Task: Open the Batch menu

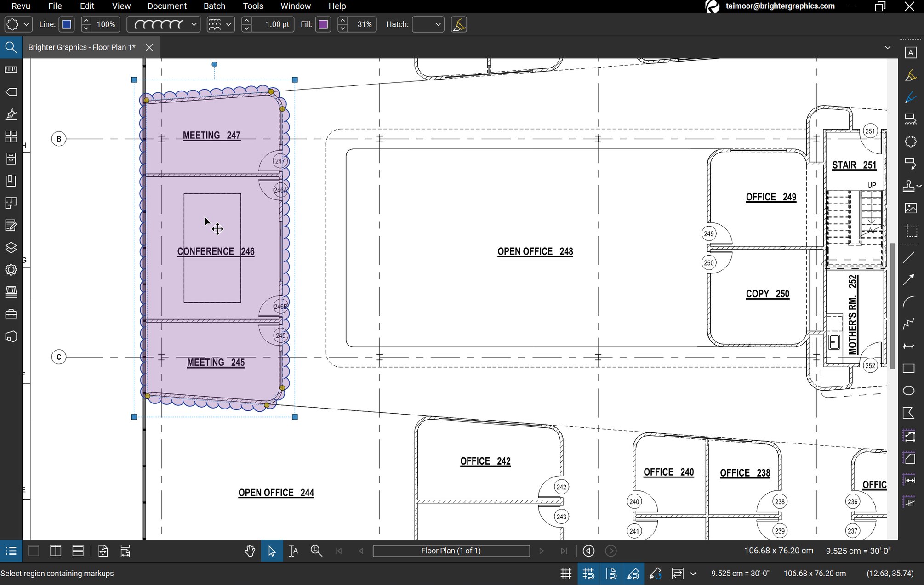Action: [214, 6]
